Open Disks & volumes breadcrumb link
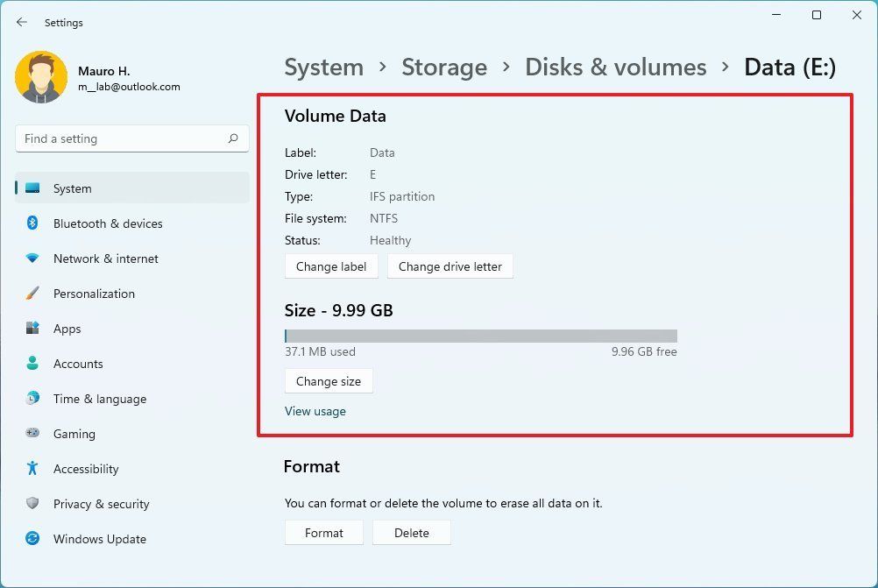Screen dimensions: 878x588 (x=615, y=67)
